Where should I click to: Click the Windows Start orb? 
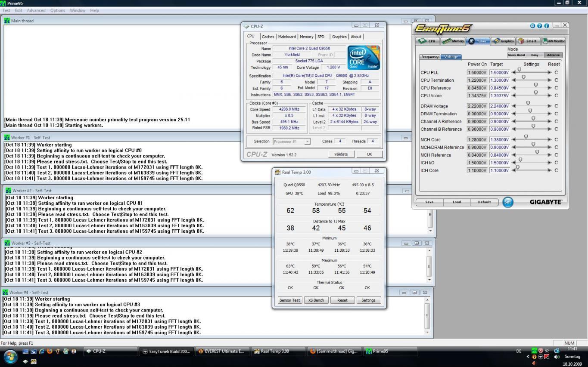click(10, 356)
